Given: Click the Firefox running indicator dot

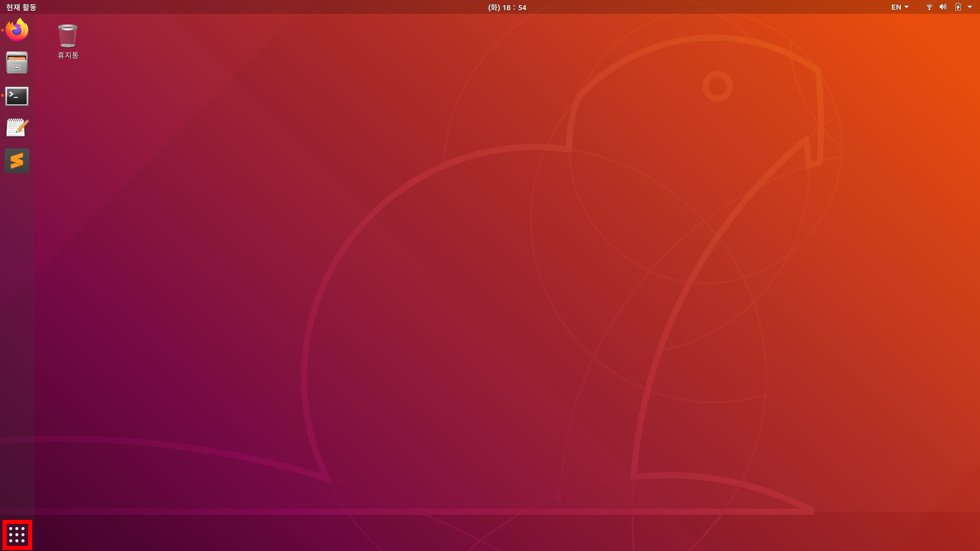Looking at the screenshot, I should click(x=3, y=30).
